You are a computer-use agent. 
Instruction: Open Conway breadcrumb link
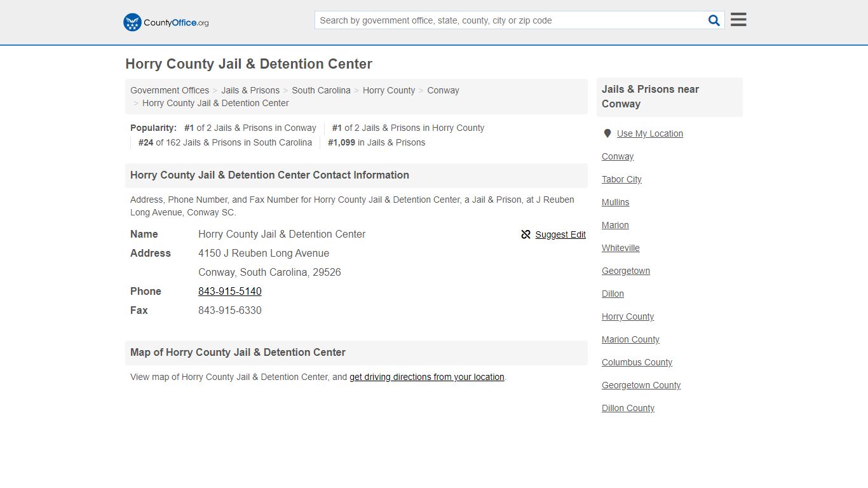[443, 90]
